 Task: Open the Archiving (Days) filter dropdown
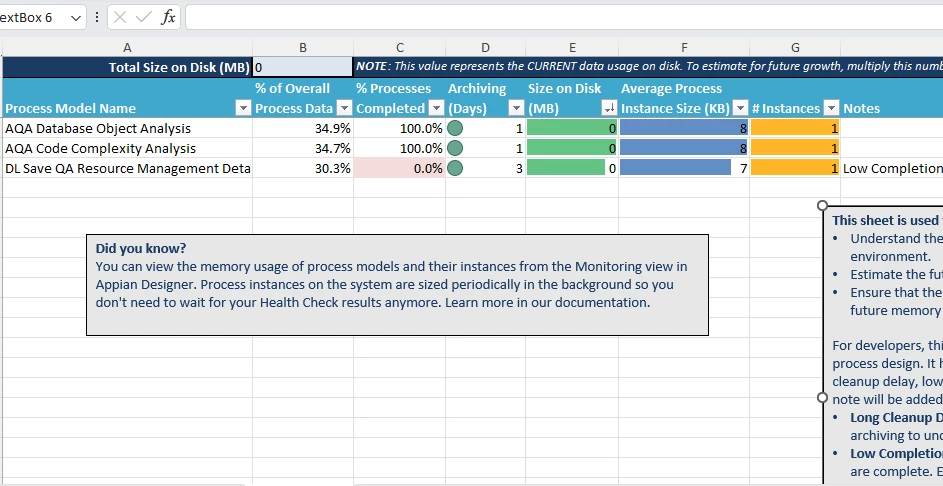click(x=516, y=108)
